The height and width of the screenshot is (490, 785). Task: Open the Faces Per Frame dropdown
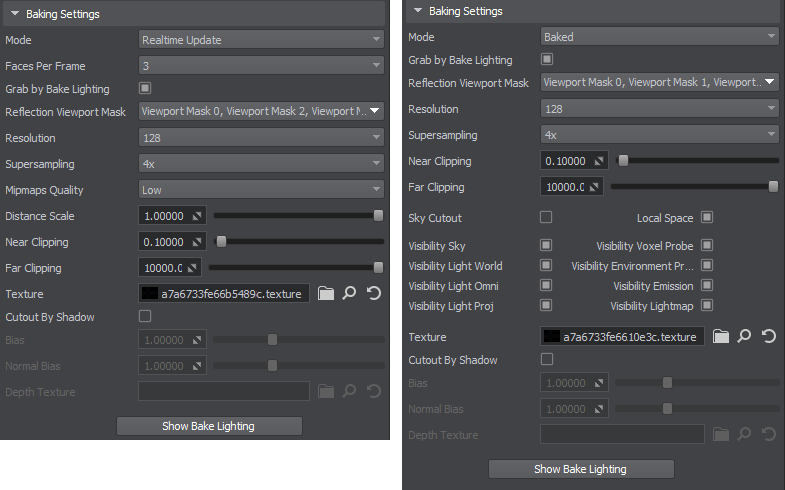[x=261, y=66]
